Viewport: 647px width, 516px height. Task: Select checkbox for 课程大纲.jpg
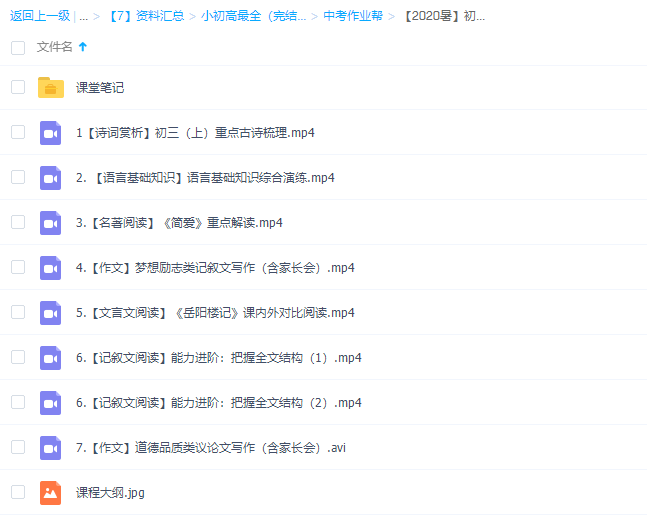[x=18, y=492]
